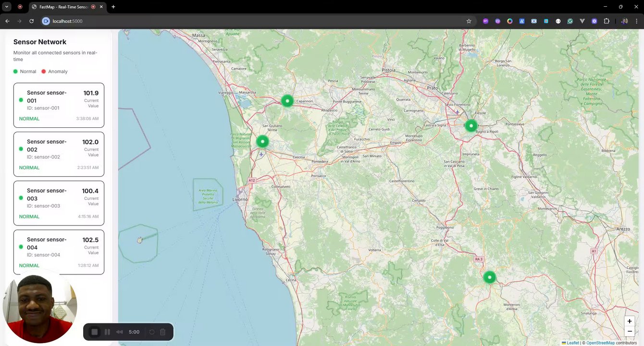Select the Sensor sensor-003 card
The width and height of the screenshot is (644, 346).
59,203
